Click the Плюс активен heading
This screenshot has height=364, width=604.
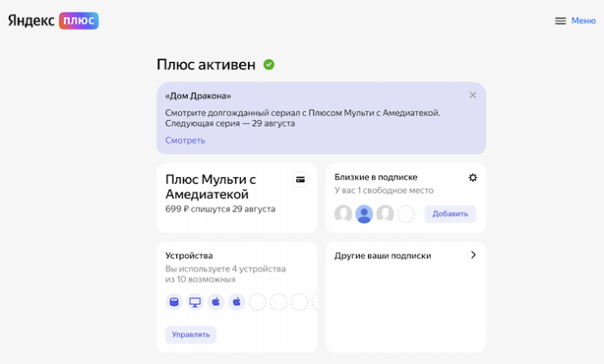coord(206,64)
